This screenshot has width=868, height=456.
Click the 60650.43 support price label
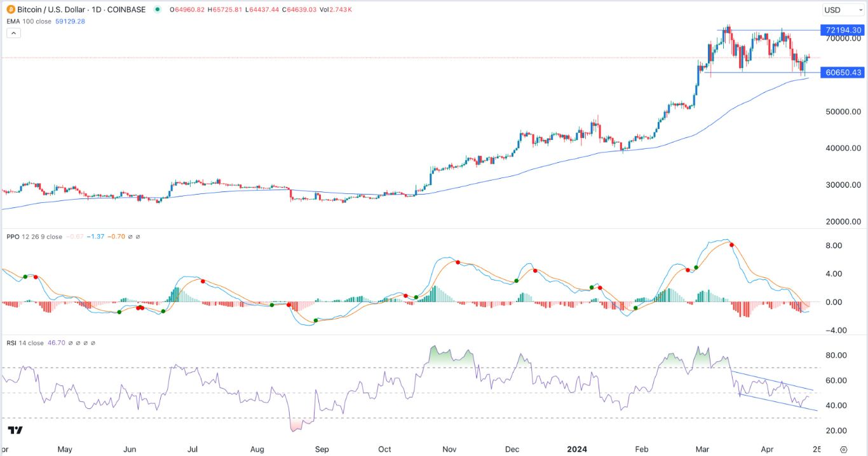click(843, 73)
